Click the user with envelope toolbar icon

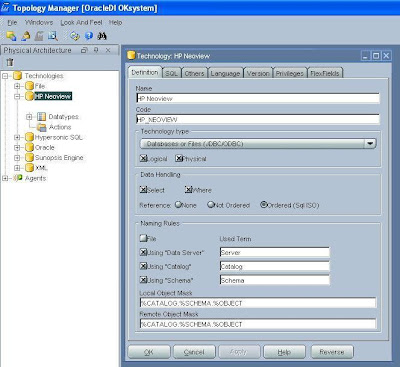tap(26, 36)
